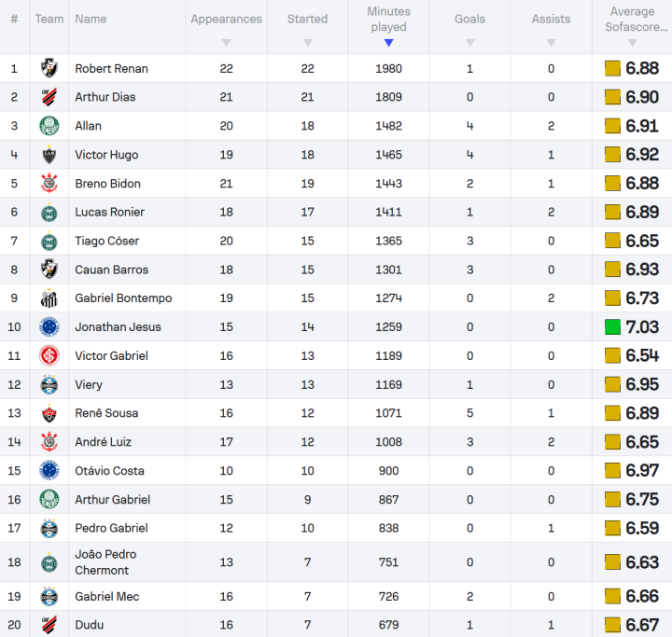Sort by Goals column arrow
The height and width of the screenshot is (637, 672).
click(x=469, y=43)
